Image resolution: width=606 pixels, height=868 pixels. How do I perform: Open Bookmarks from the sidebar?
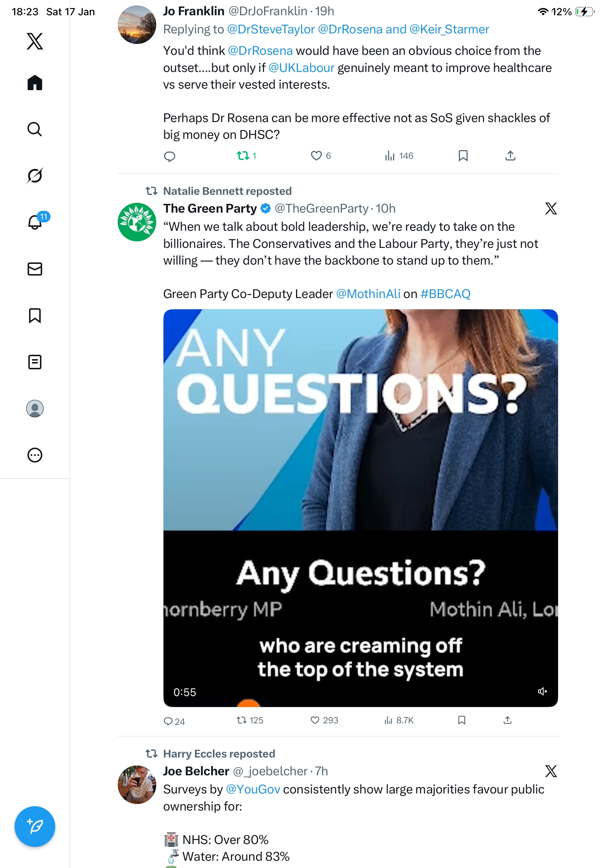[x=35, y=315]
